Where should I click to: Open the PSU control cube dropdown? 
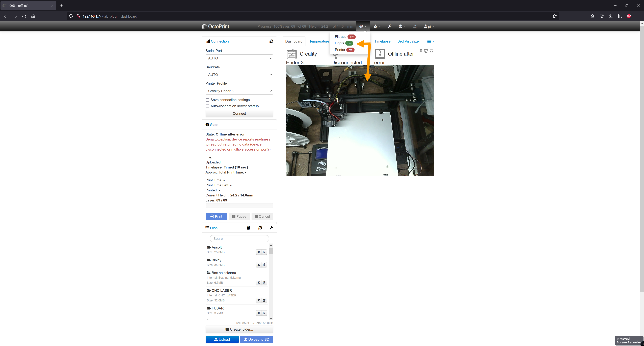tap(363, 26)
